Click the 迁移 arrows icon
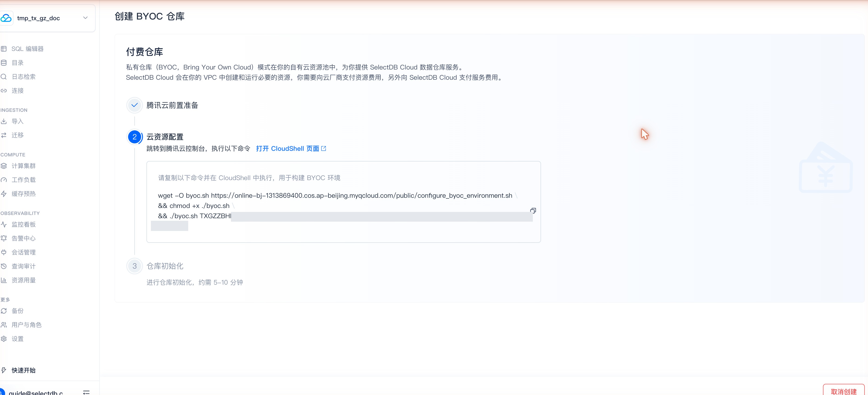Image resolution: width=868 pixels, height=395 pixels. [x=4, y=135]
